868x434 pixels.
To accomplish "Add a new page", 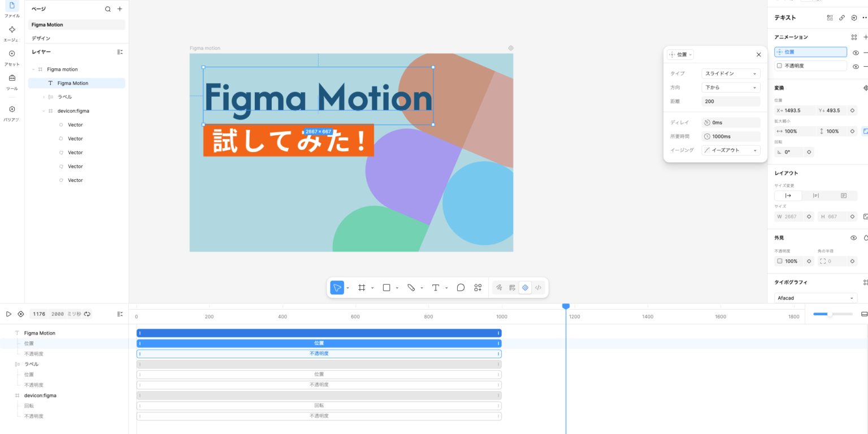I will coord(119,9).
